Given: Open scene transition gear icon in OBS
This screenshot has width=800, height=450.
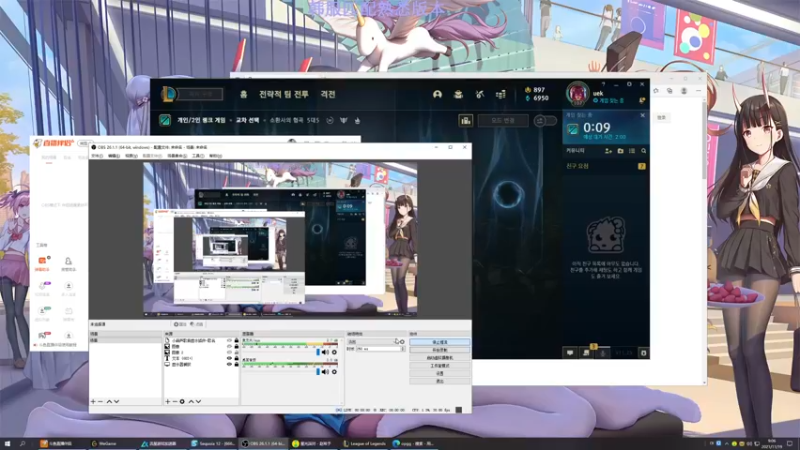Looking at the screenshot, I should click(402, 341).
